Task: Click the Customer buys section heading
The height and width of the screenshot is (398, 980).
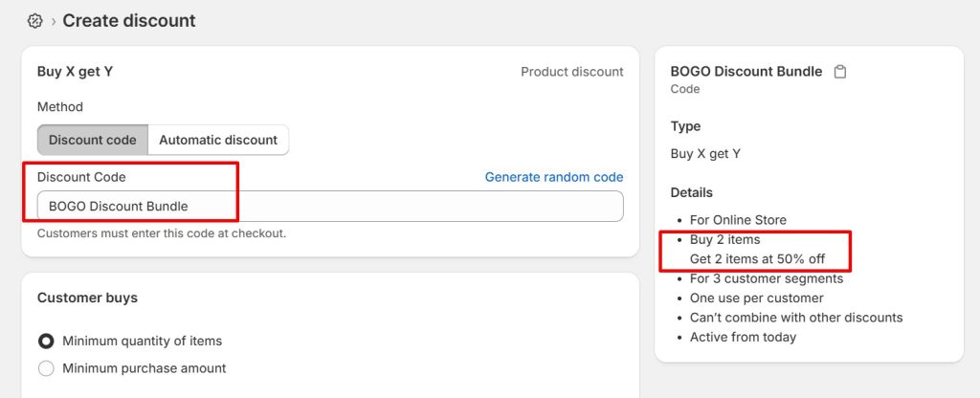Action: (87, 298)
